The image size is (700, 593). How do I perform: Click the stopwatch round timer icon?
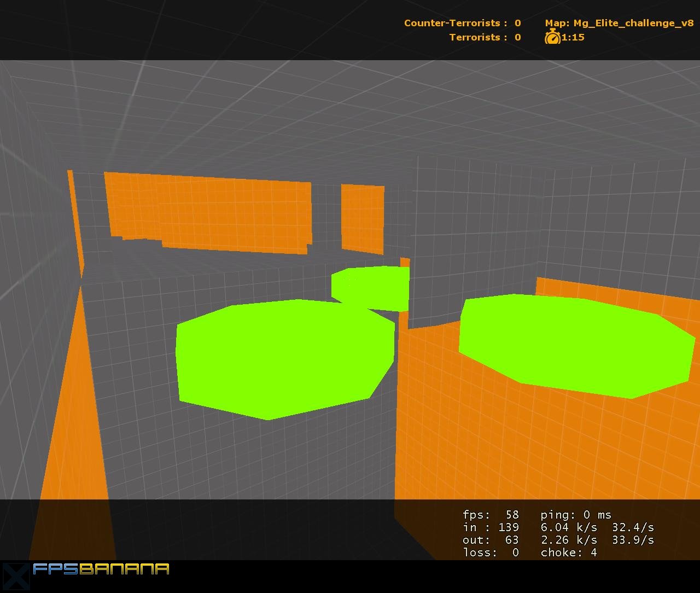[x=552, y=37]
